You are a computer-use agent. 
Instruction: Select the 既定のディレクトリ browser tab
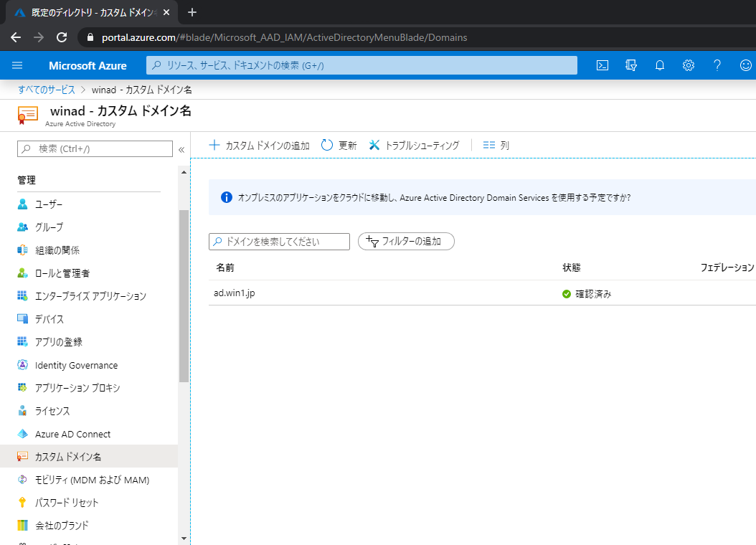(x=92, y=12)
